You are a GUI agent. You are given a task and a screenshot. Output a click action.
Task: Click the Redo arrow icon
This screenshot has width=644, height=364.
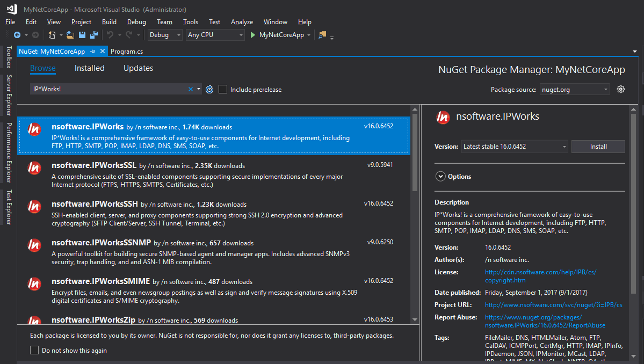tap(128, 35)
